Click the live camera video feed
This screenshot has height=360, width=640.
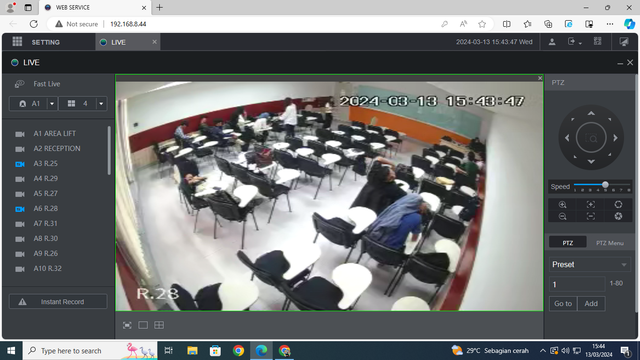pyautogui.click(x=329, y=196)
